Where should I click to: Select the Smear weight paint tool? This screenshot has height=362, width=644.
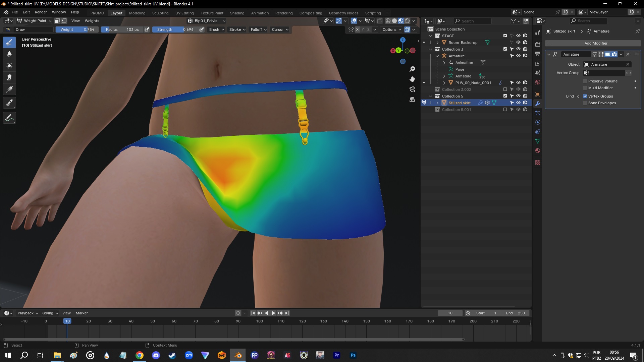coord(9,77)
